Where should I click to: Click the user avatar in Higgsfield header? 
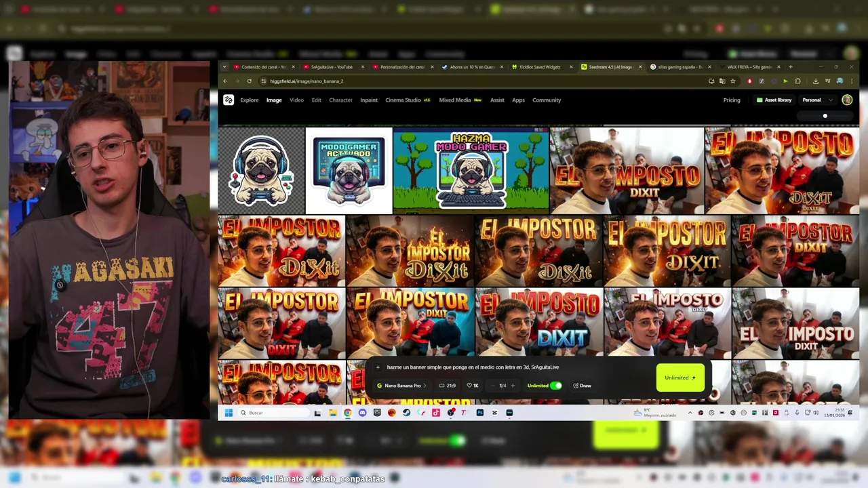coord(847,100)
